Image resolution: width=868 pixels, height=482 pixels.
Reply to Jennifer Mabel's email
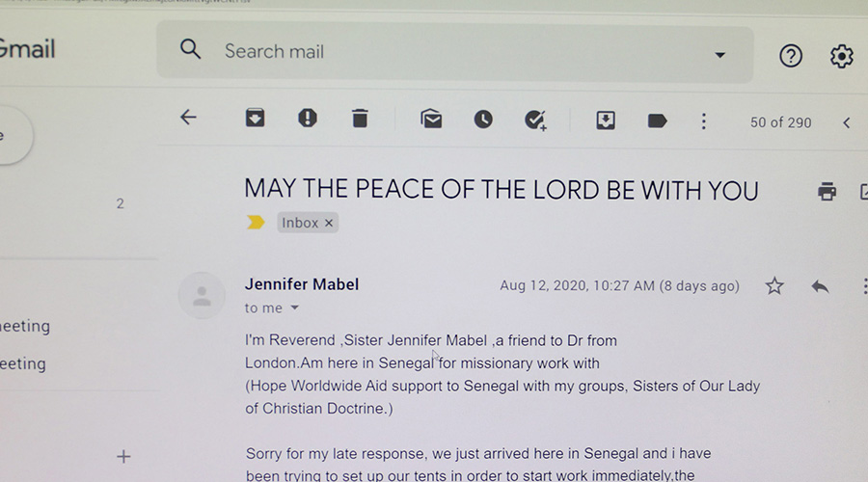coord(820,286)
